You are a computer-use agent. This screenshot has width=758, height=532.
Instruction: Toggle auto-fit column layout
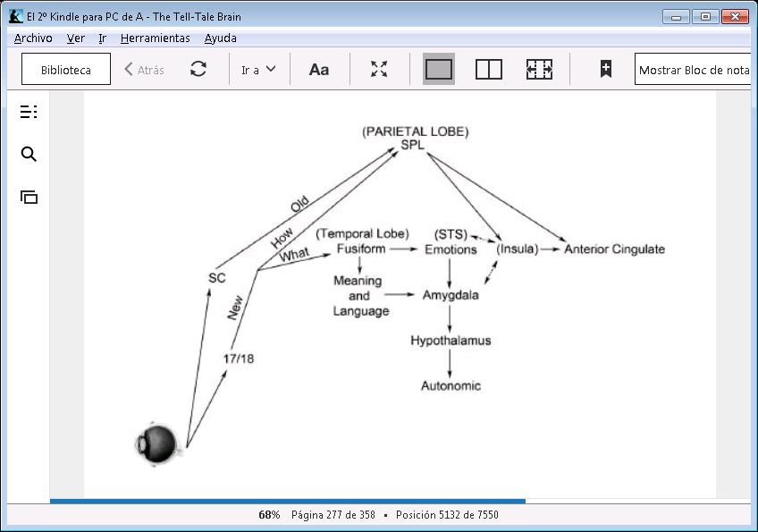539,70
